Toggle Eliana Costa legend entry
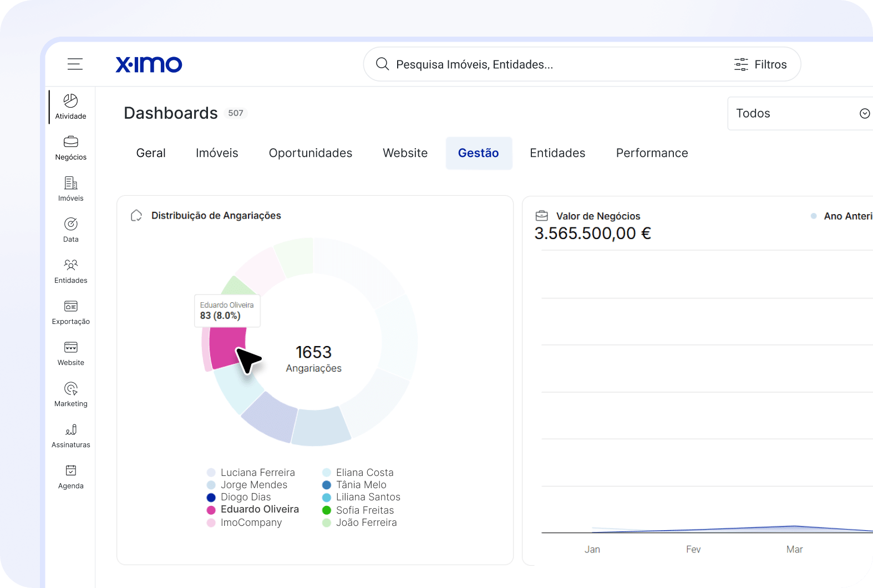This screenshot has width=873, height=588. pos(358,473)
